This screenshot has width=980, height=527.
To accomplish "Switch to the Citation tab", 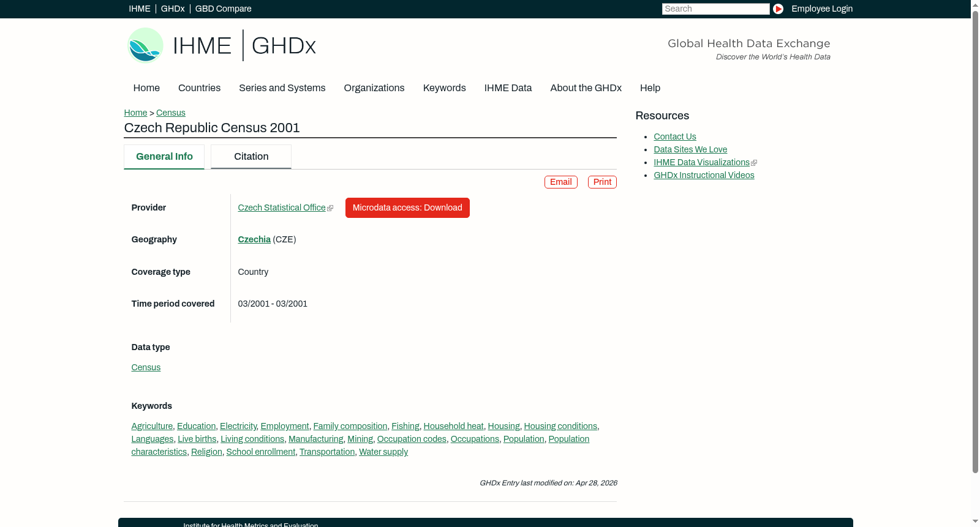I will pos(251,157).
